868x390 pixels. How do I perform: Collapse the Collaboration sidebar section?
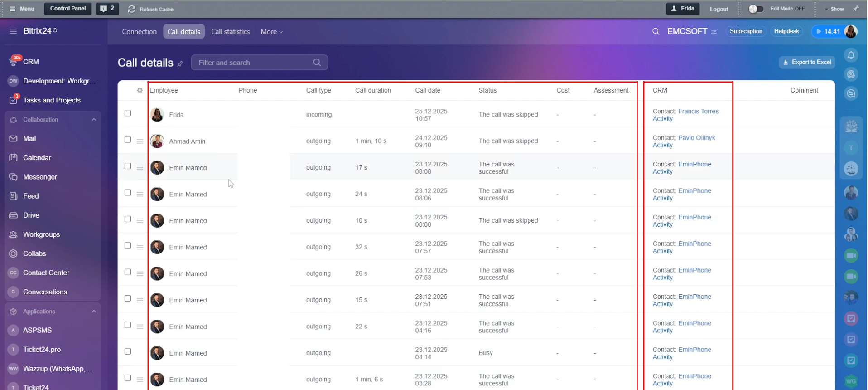(94, 120)
